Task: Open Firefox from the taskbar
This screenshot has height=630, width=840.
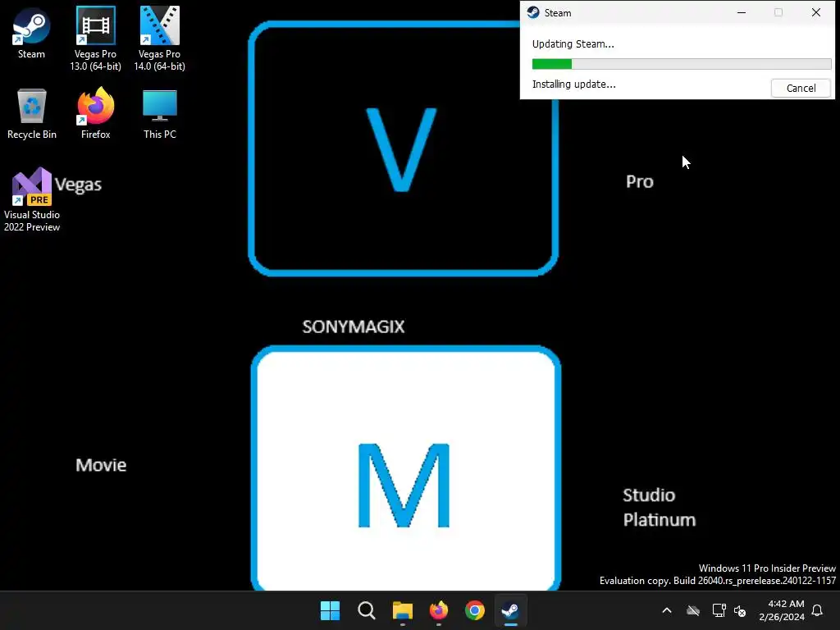Action: 439,610
